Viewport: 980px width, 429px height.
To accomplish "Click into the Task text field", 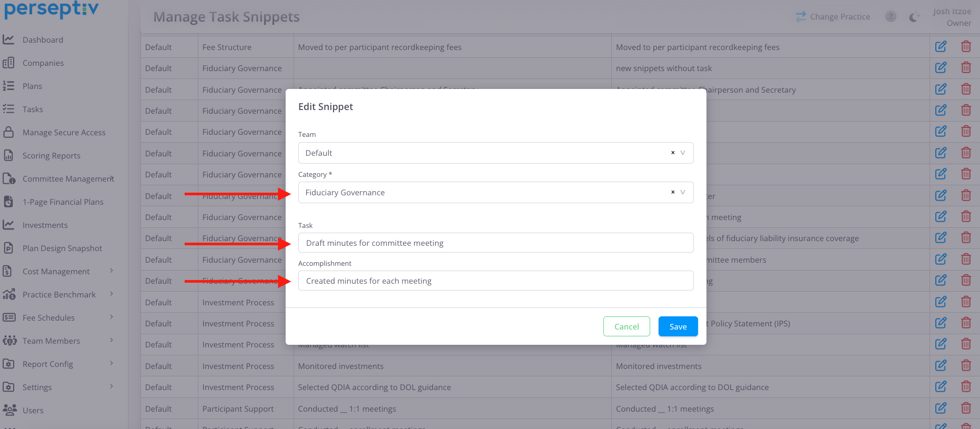I will [x=495, y=243].
